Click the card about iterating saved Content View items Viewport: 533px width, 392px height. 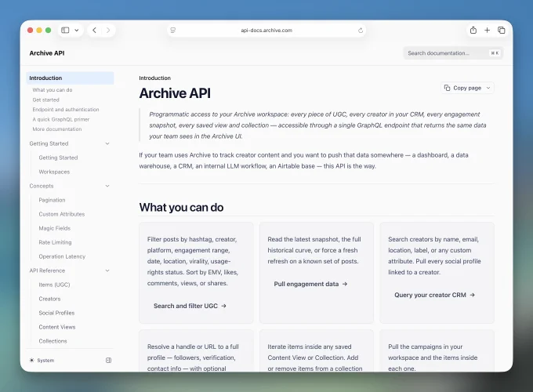(x=317, y=350)
